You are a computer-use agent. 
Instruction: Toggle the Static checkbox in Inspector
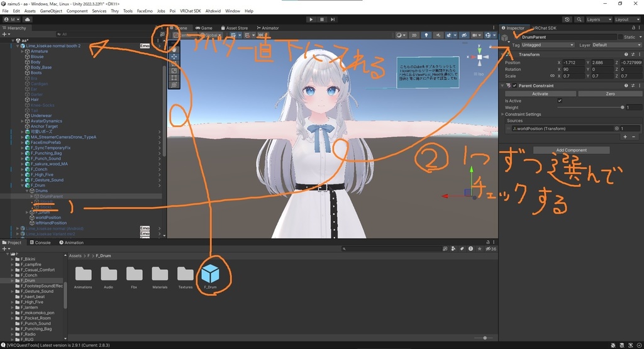[x=621, y=37]
